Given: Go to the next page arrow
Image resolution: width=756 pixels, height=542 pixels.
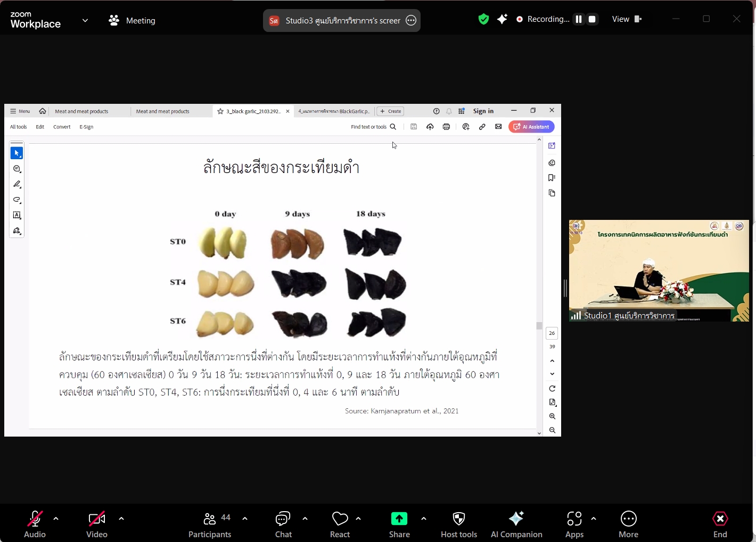Looking at the screenshot, I should (x=552, y=374).
